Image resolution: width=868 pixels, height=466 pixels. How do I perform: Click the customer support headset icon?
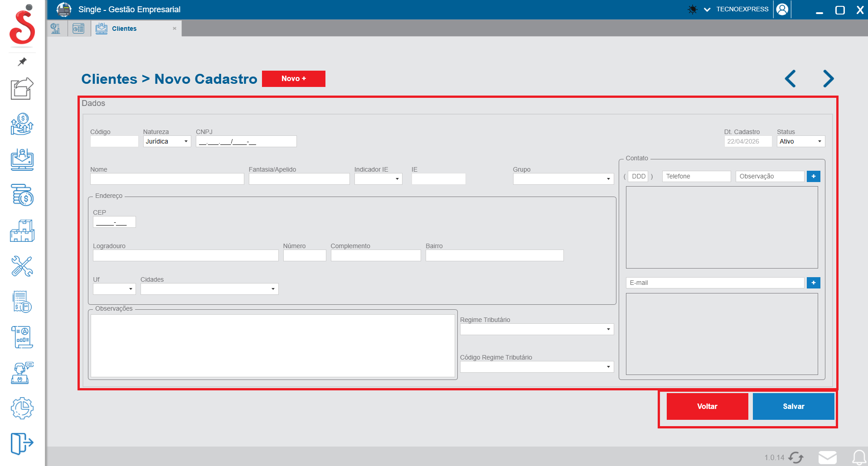coord(22,373)
